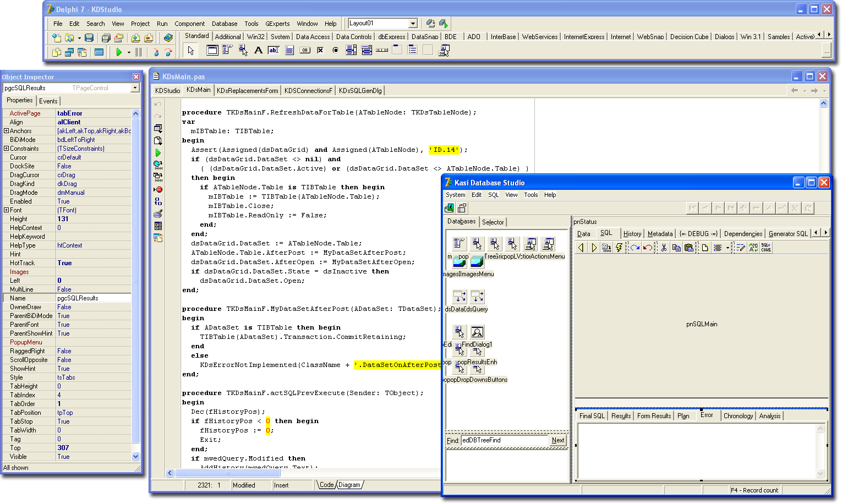Select the Label component in the palette

point(258,51)
